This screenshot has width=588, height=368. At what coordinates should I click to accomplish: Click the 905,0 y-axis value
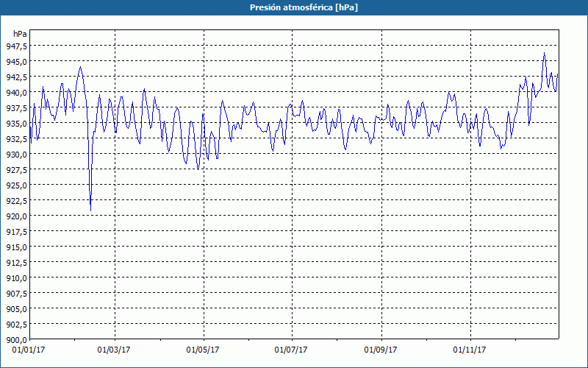pyautogui.click(x=16, y=308)
